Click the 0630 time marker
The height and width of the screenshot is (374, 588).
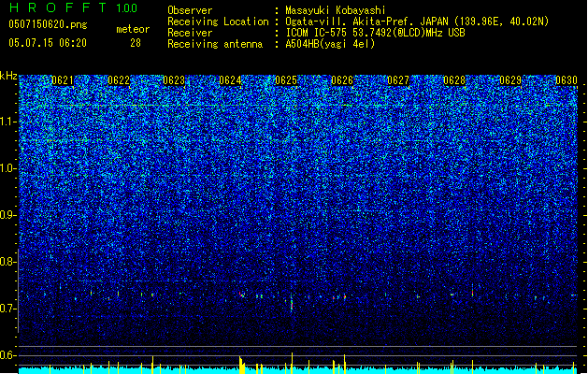pos(566,80)
